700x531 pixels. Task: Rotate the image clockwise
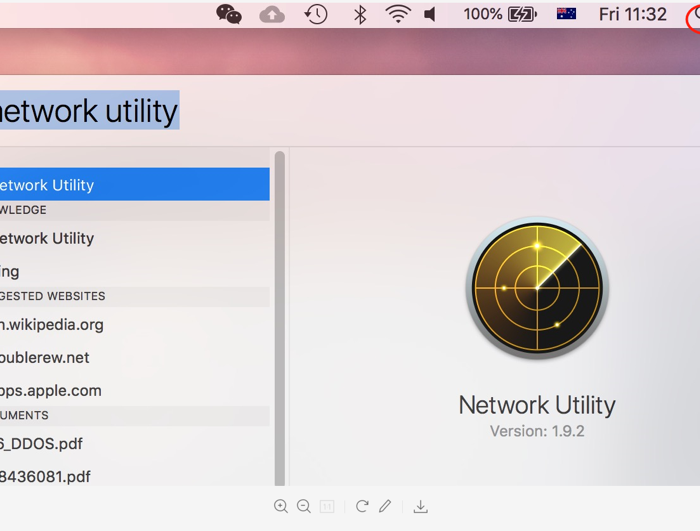pos(362,506)
